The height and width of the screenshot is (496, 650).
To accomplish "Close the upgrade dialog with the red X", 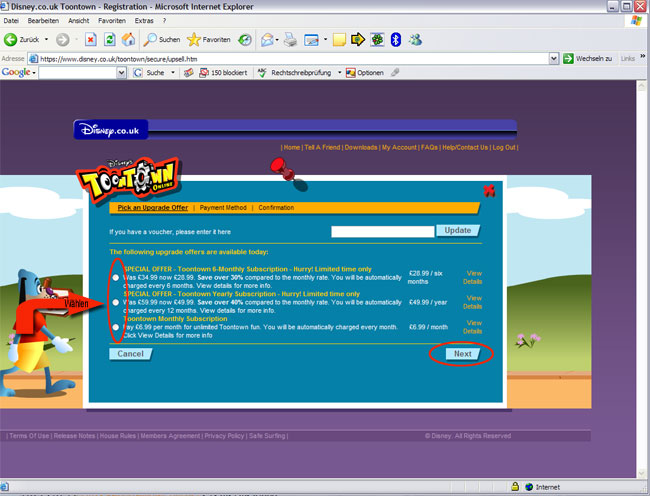I will [x=489, y=191].
